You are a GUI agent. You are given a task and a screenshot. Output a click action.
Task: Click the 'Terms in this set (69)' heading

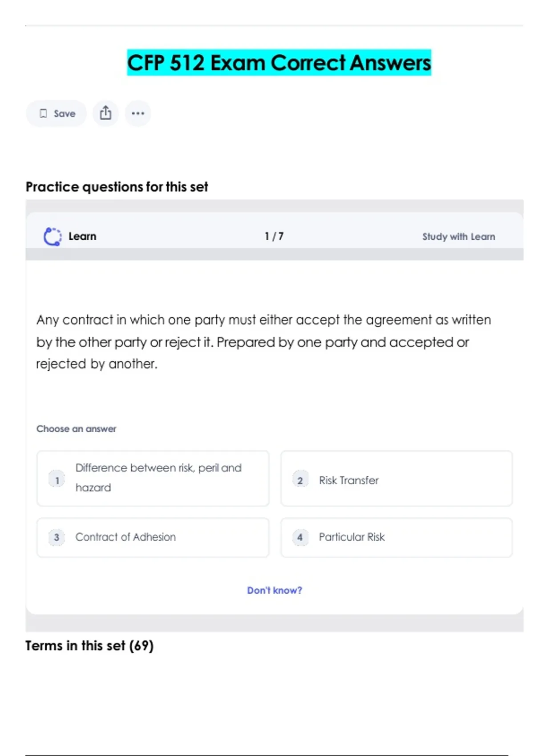click(x=89, y=645)
